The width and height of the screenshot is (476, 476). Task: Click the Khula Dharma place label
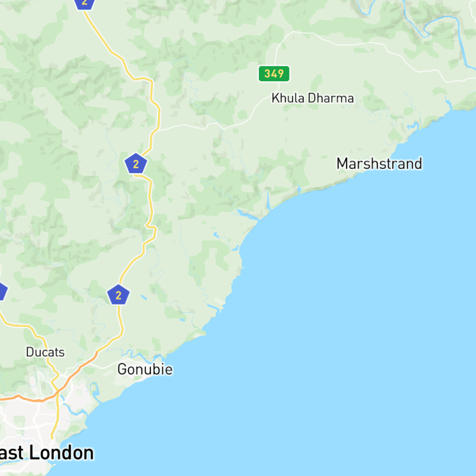[312, 98]
